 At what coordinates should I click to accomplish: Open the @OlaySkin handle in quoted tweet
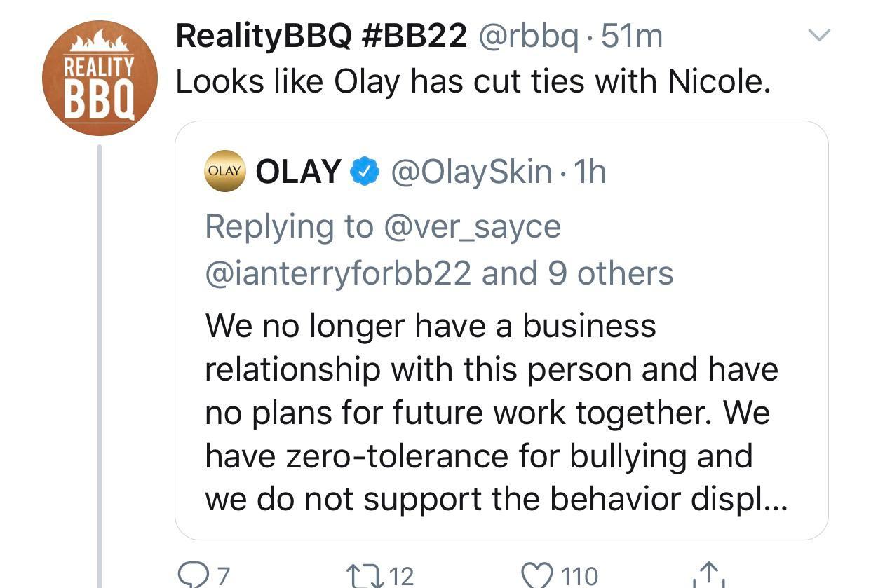(471, 172)
